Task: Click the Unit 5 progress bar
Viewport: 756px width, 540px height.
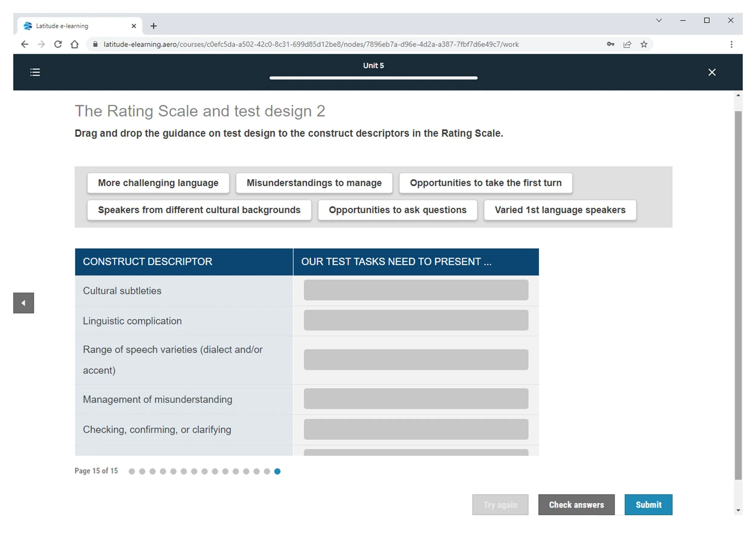Action: [373, 78]
